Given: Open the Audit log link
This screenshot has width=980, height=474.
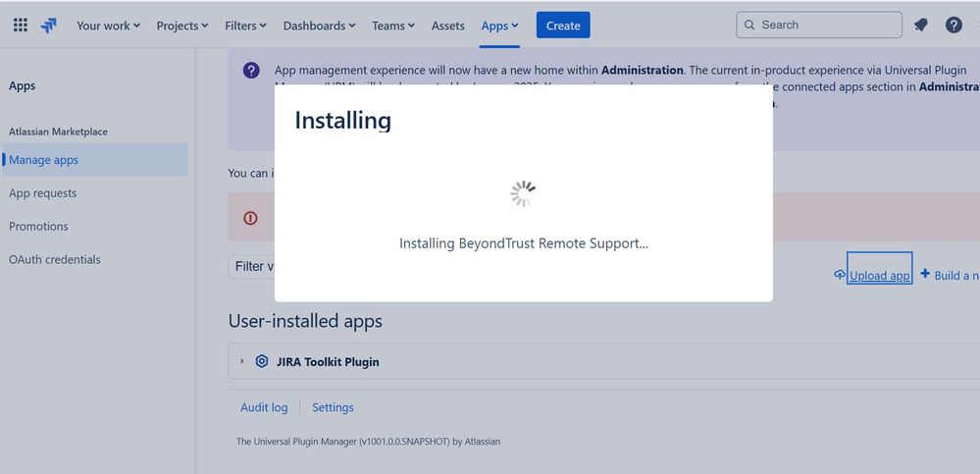Looking at the screenshot, I should pyautogui.click(x=264, y=407).
